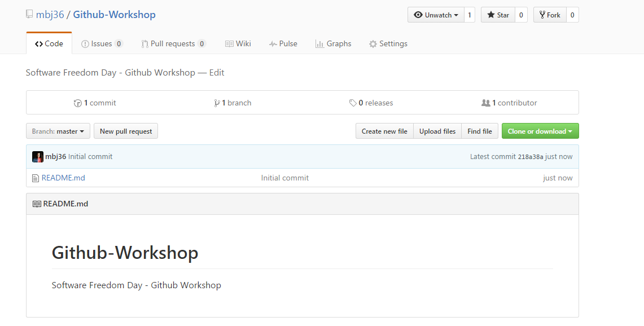Click the branch icon beside 1 branch
Image resolution: width=644 pixels, height=326 pixels.
pyautogui.click(x=217, y=103)
